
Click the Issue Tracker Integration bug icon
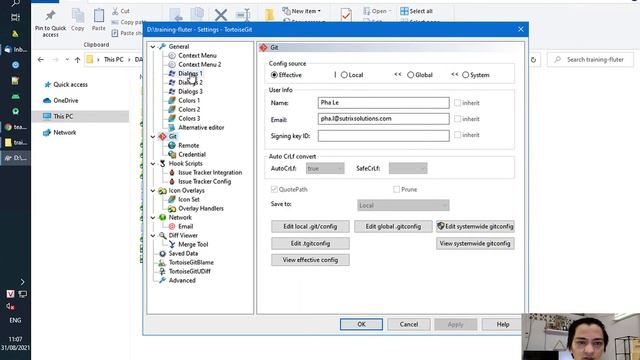tap(172, 172)
